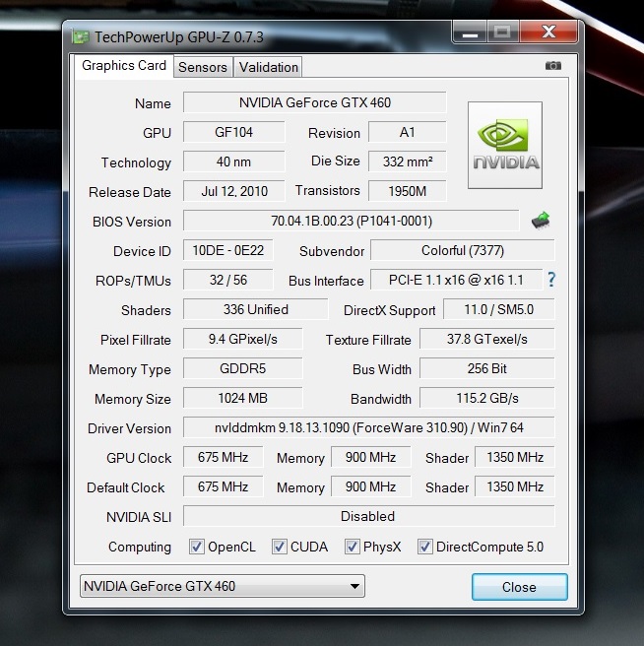
Task: Select the Graphics Card tab
Action: click(124, 66)
